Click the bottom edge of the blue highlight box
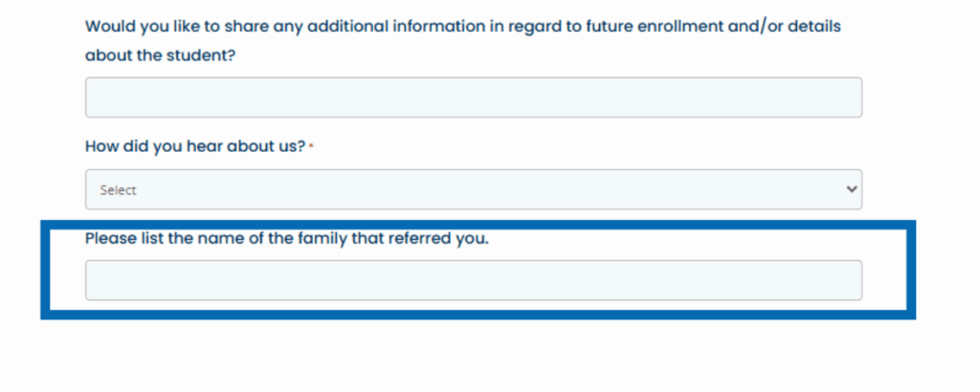 coord(479,315)
